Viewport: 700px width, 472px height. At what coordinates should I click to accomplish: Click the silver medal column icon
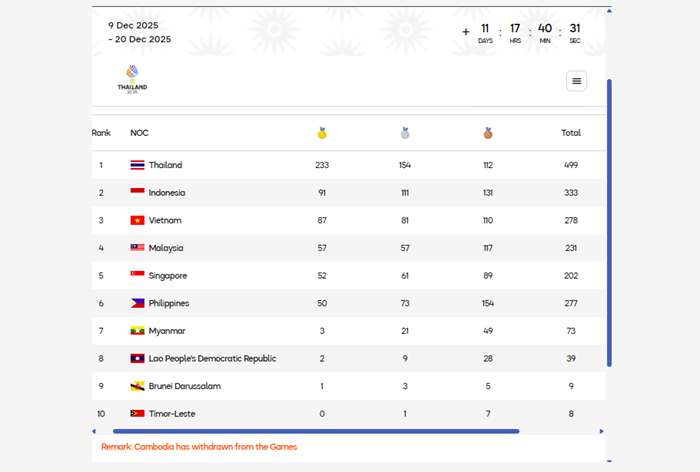[x=405, y=133]
